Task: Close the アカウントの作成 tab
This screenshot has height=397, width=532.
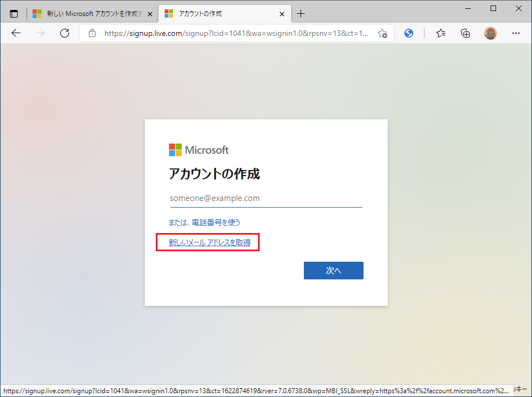Action: coord(282,14)
